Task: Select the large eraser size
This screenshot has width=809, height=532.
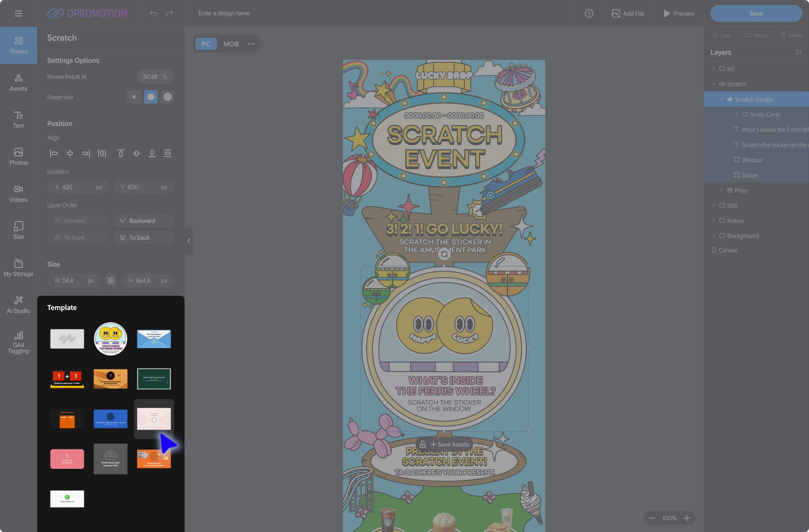Action: pos(168,97)
